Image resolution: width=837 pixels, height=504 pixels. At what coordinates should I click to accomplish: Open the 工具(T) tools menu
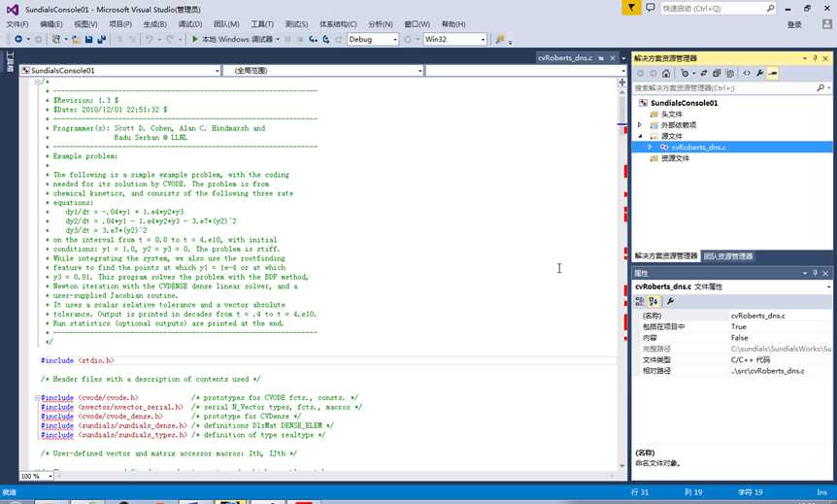point(262,24)
